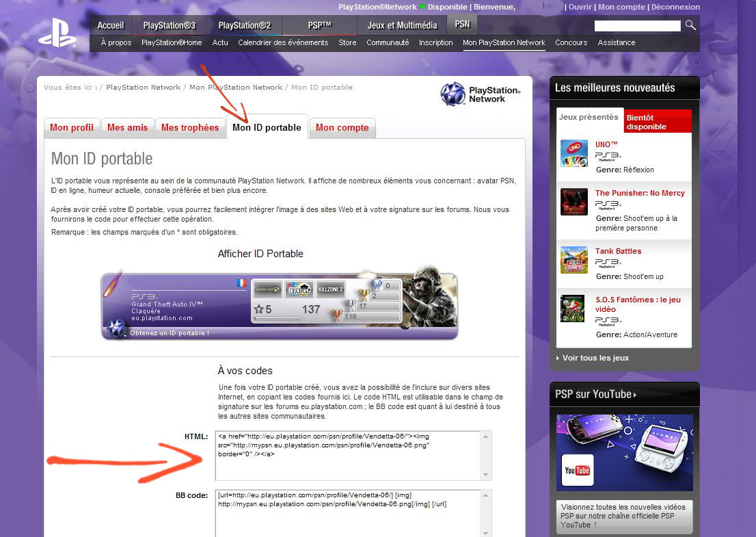Screen dimensions: 756x537
Task: Click the search magnifier icon
Action: coord(690,25)
